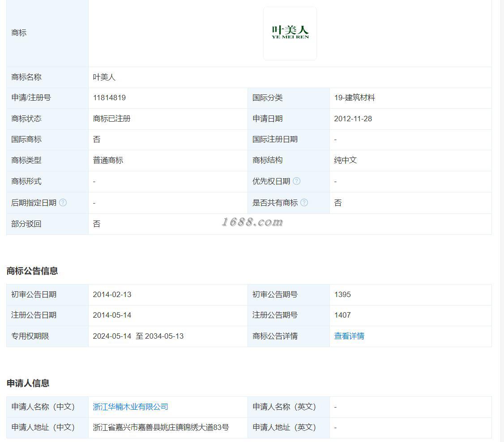
Task: Open the 查看详情 announcement details link
Action: point(349,336)
